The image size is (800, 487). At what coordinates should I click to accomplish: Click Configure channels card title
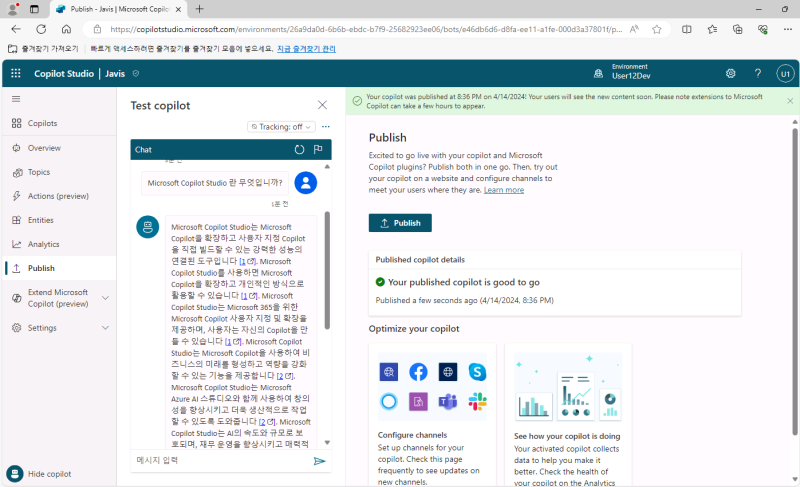(x=412, y=435)
